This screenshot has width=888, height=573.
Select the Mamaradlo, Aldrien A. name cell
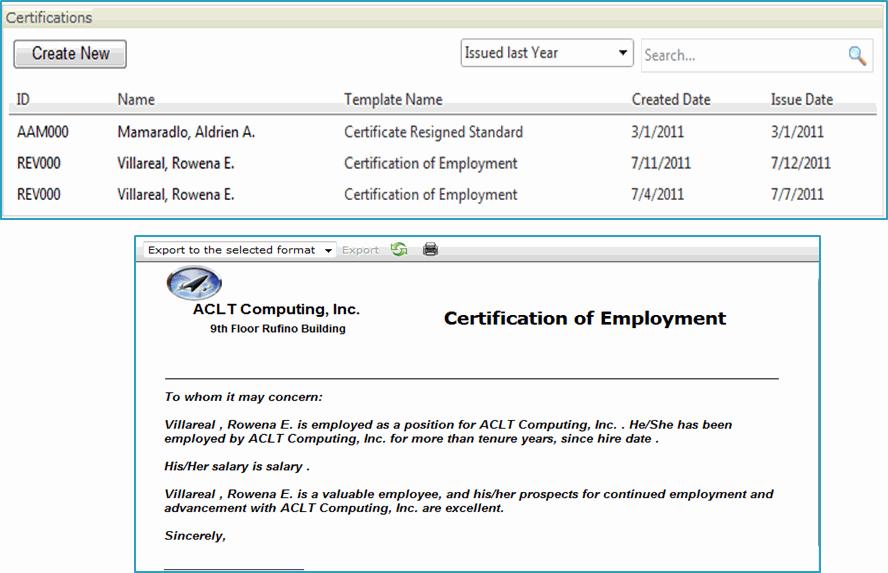pos(186,132)
